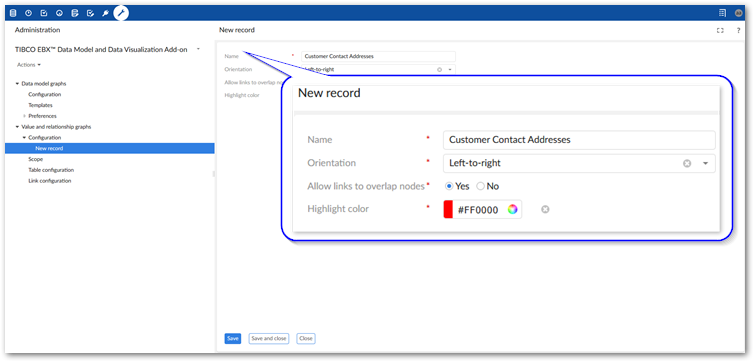This screenshot has width=754, height=362.
Task: Select the wrench Administration icon
Action: point(121,13)
